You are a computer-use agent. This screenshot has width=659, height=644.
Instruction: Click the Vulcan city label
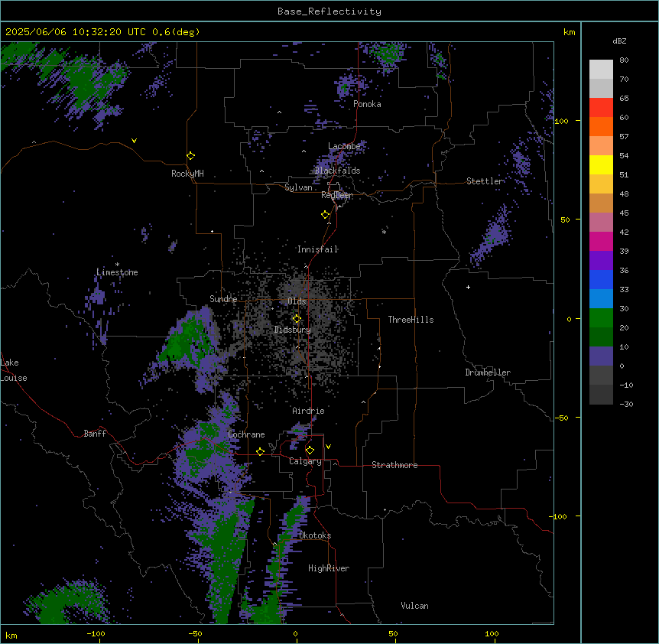click(414, 606)
